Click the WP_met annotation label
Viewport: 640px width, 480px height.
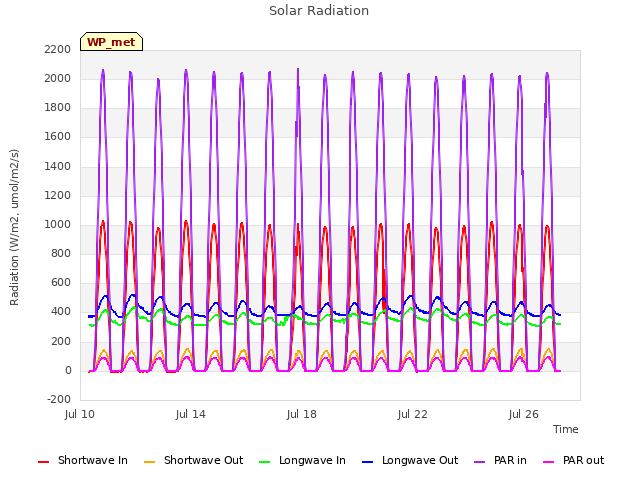coord(111,42)
